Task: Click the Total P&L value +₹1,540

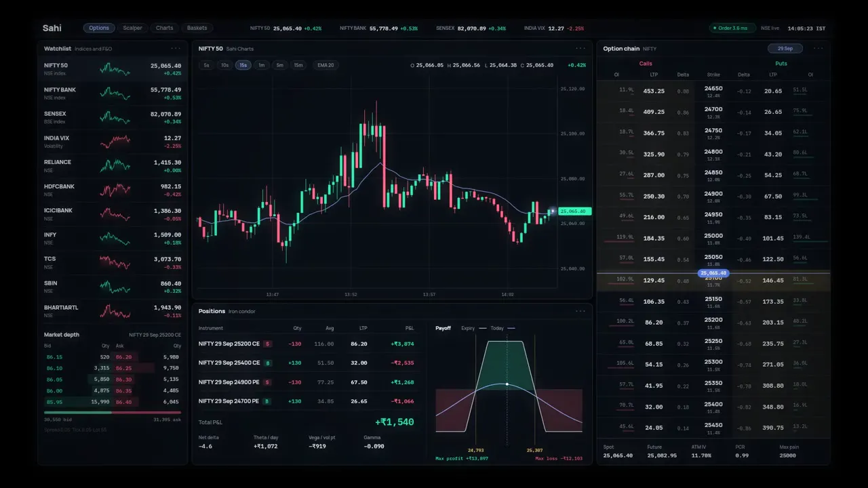Action: (394, 422)
